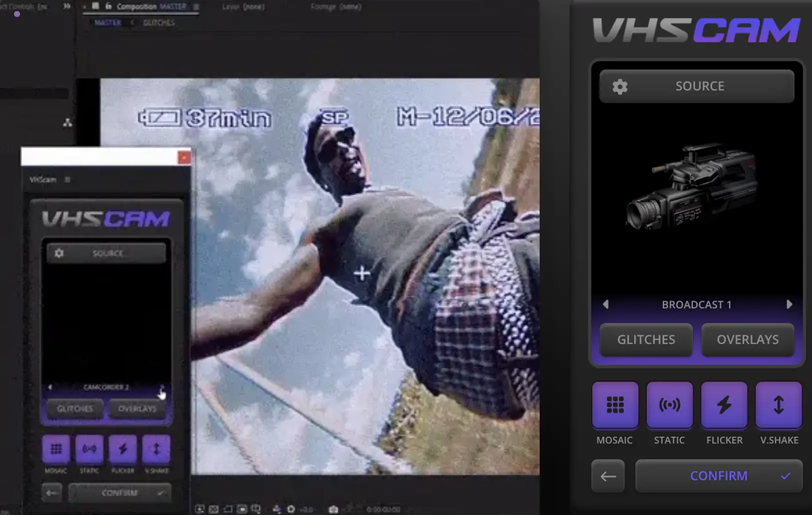Image resolution: width=812 pixels, height=515 pixels.
Task: Click the snapshot camera icon in the viewer toolbar
Action: tap(333, 509)
